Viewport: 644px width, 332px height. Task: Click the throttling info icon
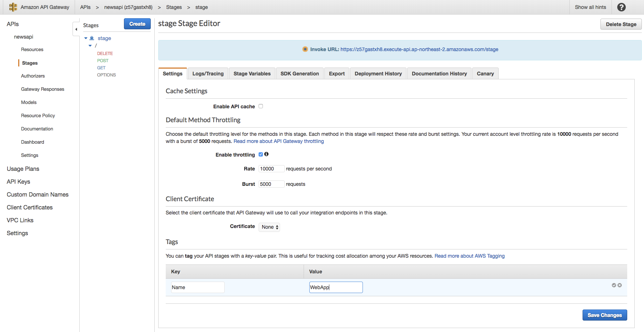click(x=266, y=154)
